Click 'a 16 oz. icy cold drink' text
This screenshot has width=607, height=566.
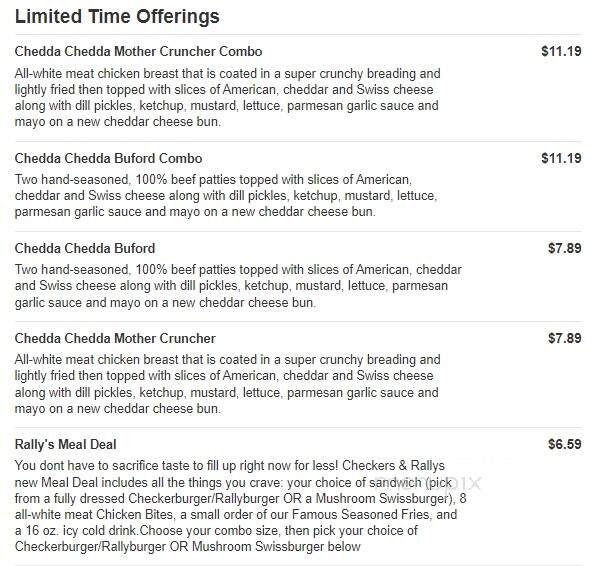click(76, 530)
